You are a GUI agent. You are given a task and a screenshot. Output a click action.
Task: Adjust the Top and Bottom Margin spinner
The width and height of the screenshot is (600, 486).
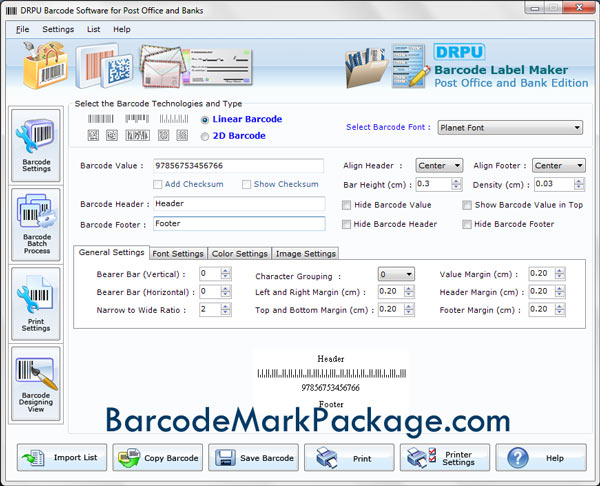[409, 309]
